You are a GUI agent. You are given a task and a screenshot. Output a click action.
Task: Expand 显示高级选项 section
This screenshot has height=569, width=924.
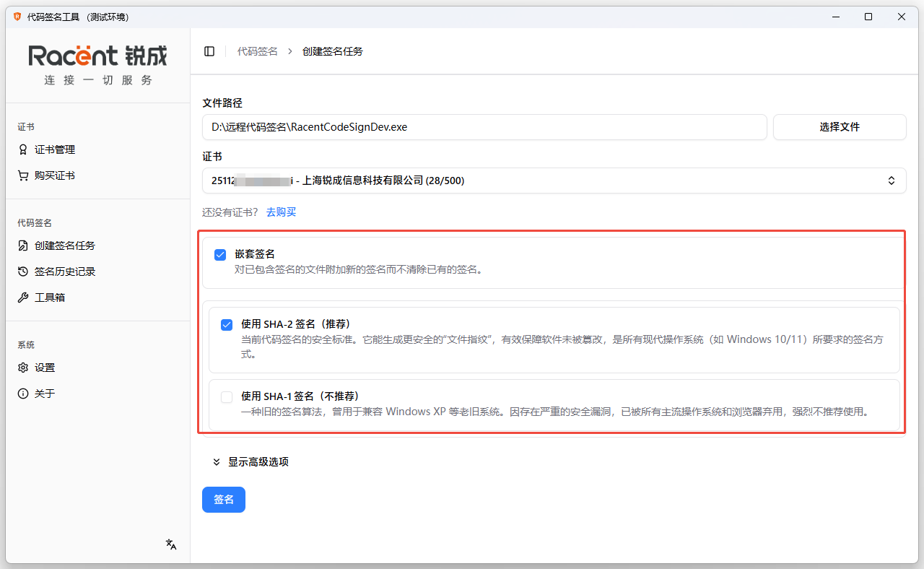(x=251, y=462)
